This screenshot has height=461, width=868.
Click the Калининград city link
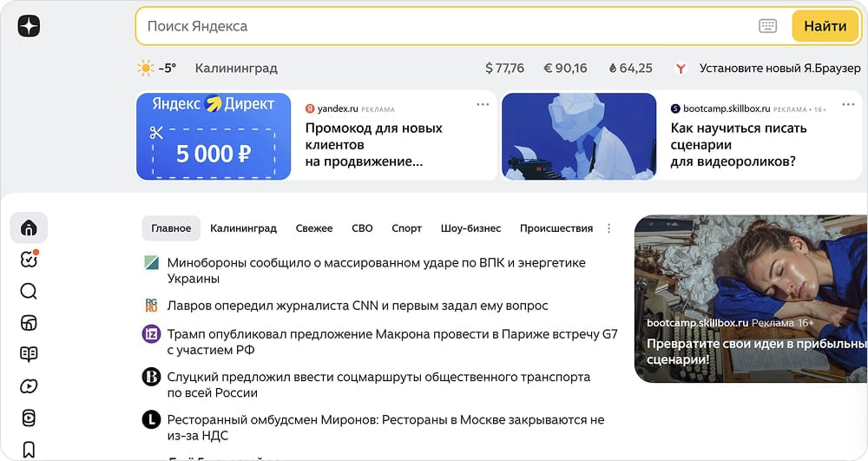pyautogui.click(x=236, y=68)
